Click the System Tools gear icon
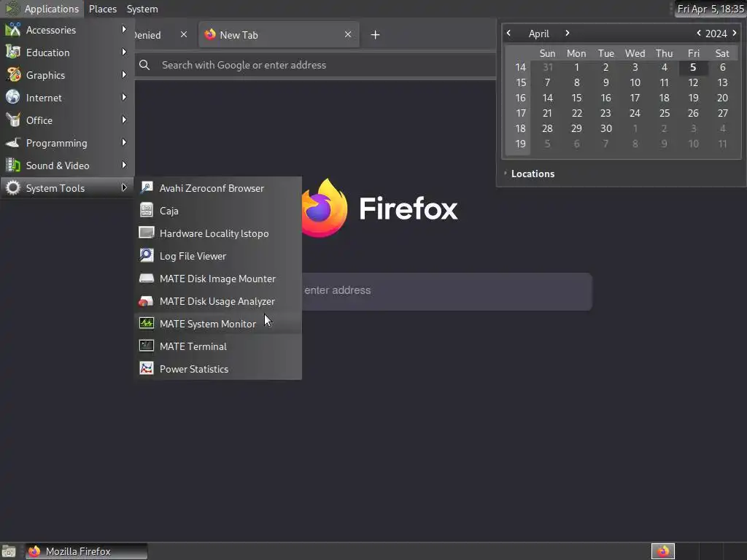 13,187
